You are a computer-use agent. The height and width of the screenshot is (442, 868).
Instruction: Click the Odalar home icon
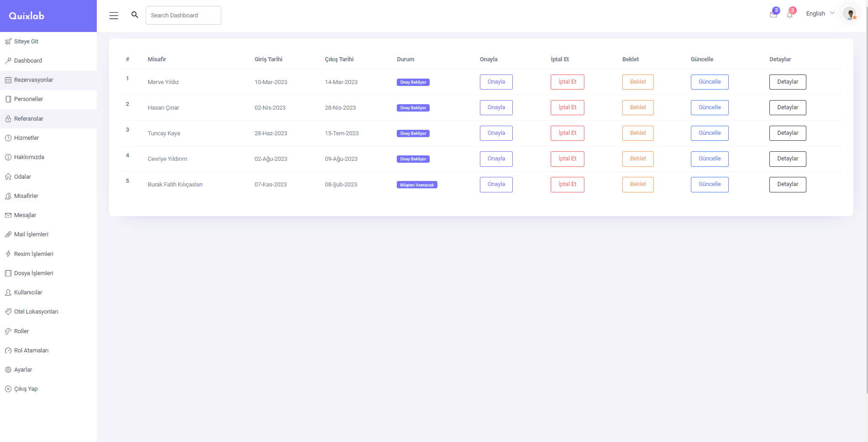coord(8,176)
